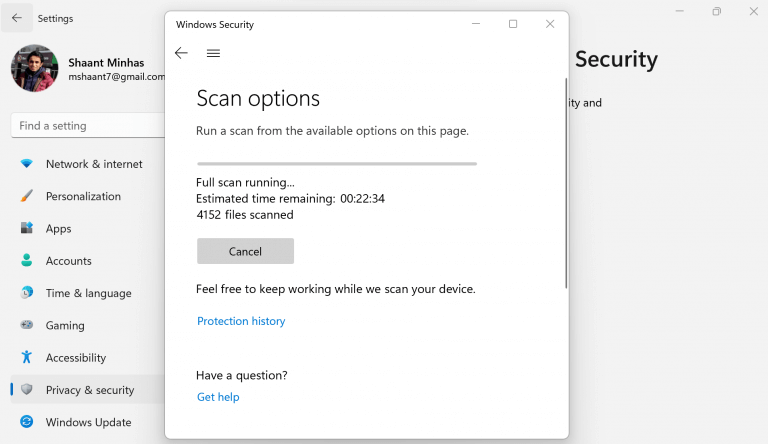Maximize the Windows Security window
Viewport: 768px width, 444px height.
513,24
